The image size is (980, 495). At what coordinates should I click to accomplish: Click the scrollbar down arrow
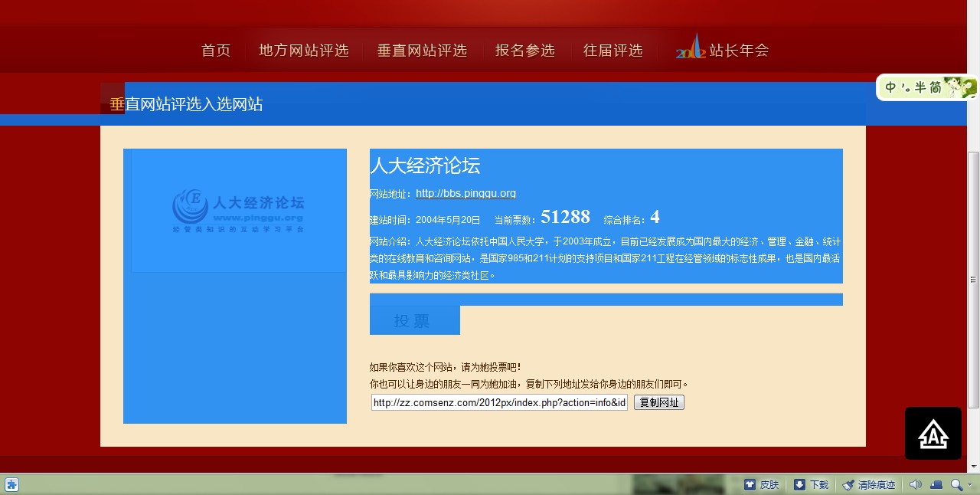[x=973, y=466]
